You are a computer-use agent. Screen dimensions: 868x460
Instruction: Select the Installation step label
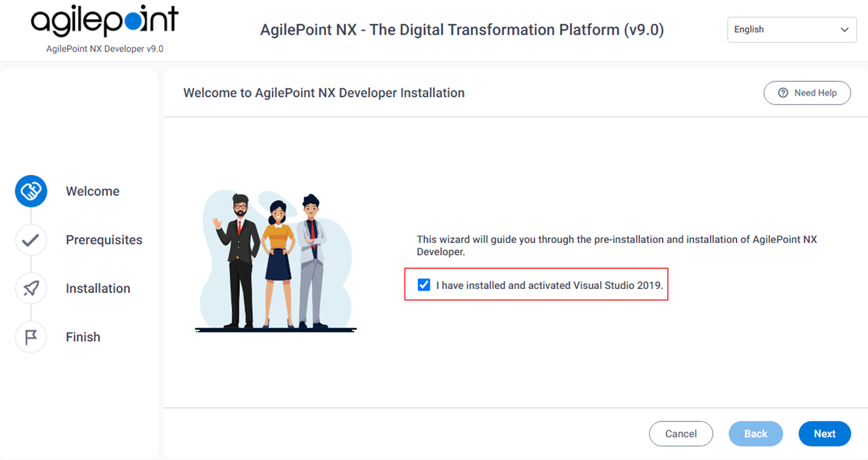pos(98,288)
